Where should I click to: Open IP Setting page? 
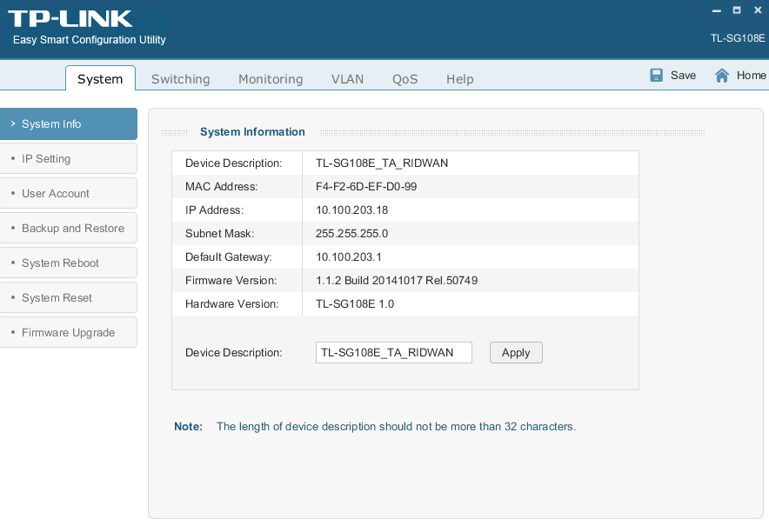(x=68, y=159)
